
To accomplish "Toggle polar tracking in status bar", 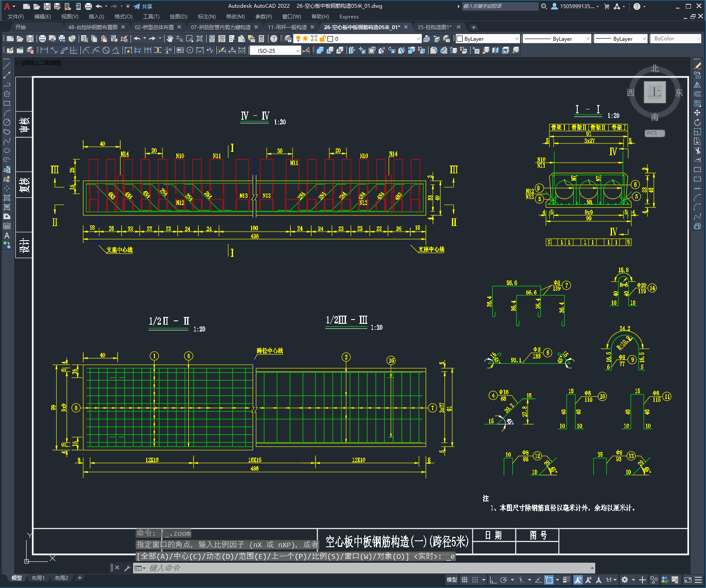I will pos(504,580).
